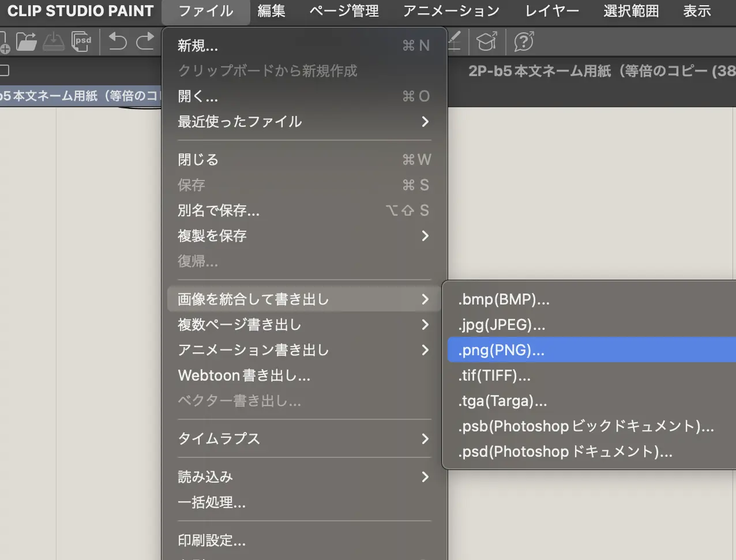Click the save toolbar icon
Image resolution: width=736 pixels, height=560 pixels.
(x=54, y=42)
